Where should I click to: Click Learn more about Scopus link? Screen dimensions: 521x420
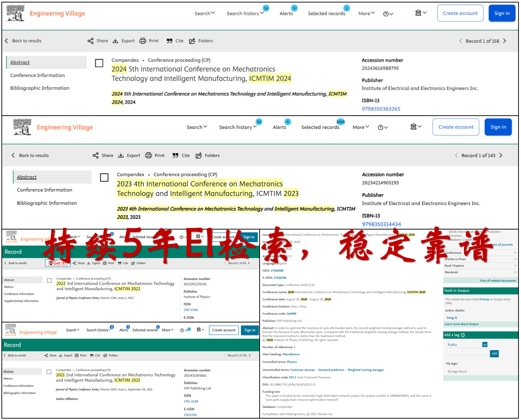(x=461, y=324)
